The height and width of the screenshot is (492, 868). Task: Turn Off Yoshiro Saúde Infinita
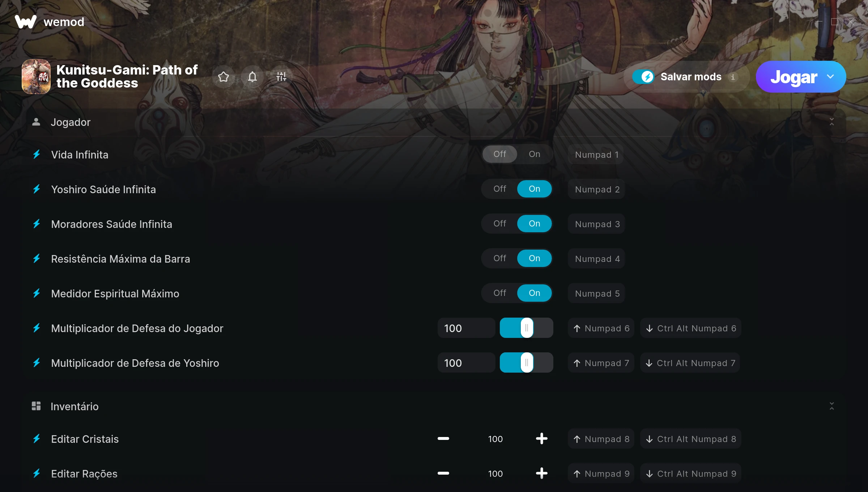coord(499,189)
